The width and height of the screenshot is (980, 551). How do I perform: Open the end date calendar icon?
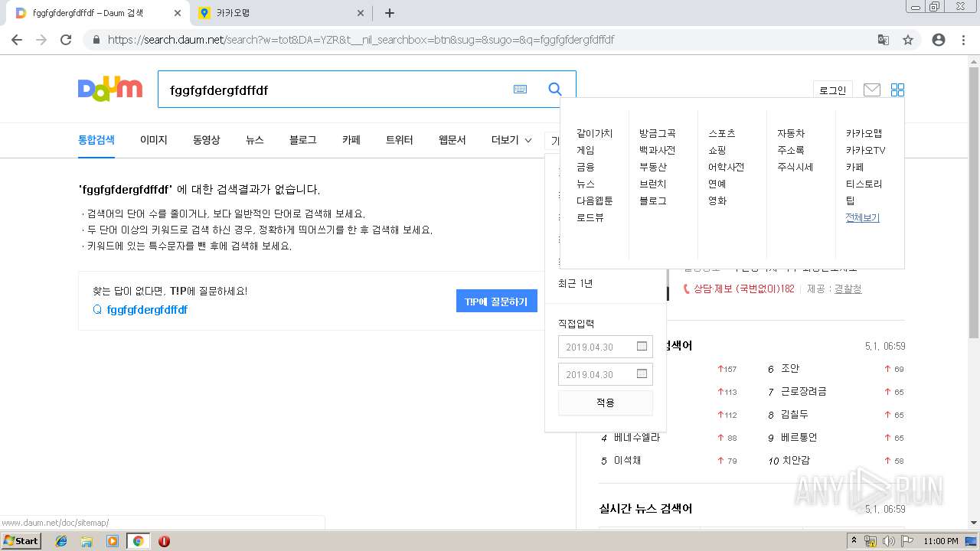(642, 374)
